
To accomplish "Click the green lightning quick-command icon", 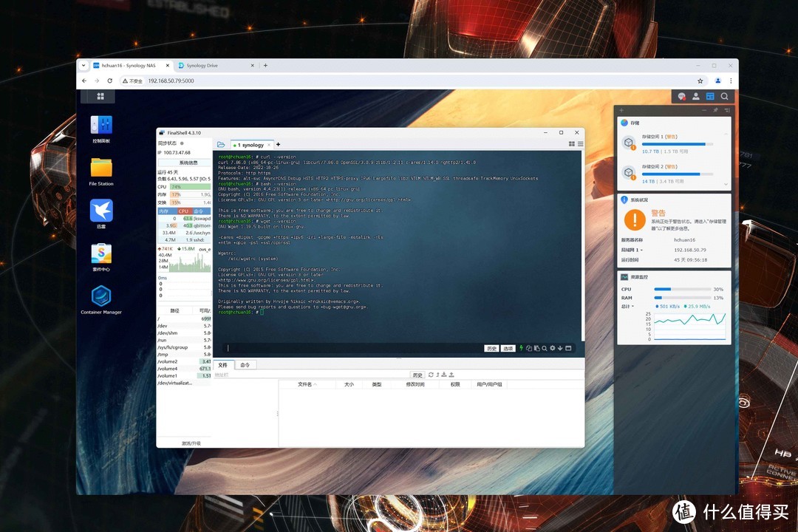I will 521,348.
